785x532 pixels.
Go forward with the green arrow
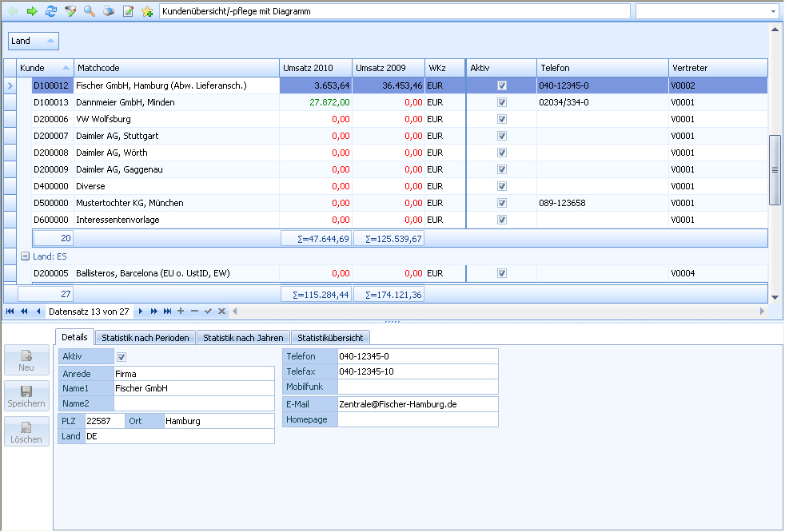pos(32,11)
